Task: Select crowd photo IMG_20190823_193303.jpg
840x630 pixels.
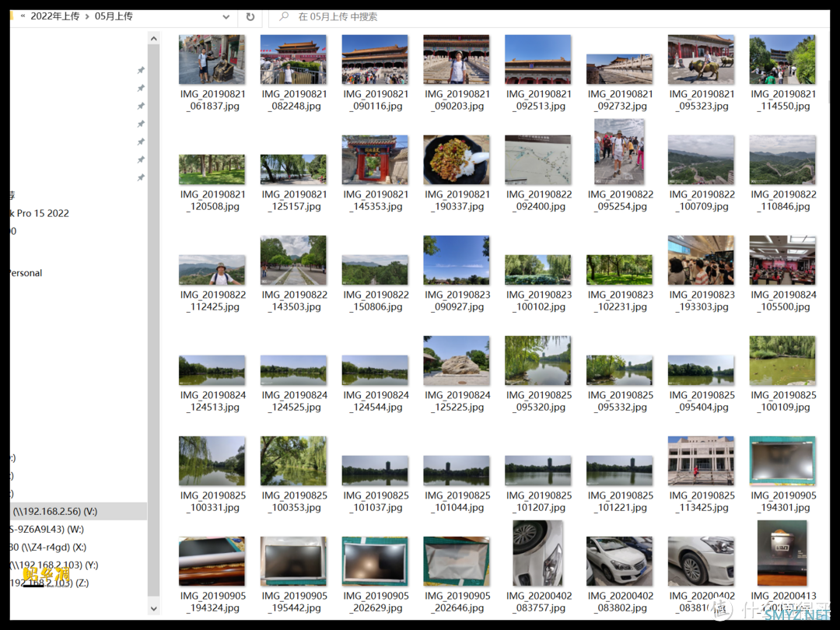Action: coord(702,260)
